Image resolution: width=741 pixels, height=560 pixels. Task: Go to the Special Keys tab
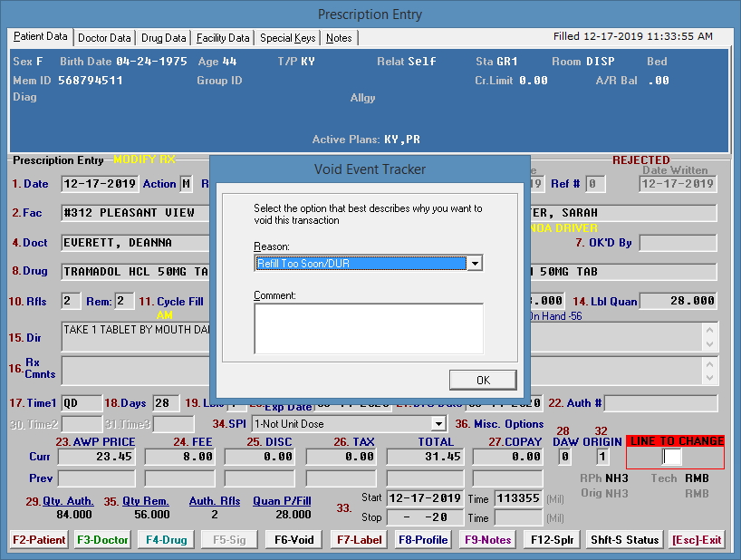[x=287, y=38]
